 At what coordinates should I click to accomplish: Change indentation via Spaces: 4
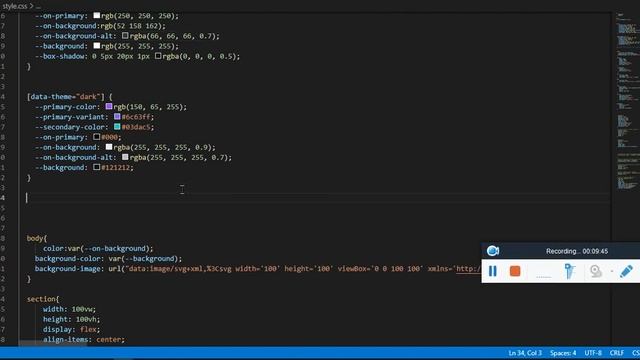(x=563, y=353)
